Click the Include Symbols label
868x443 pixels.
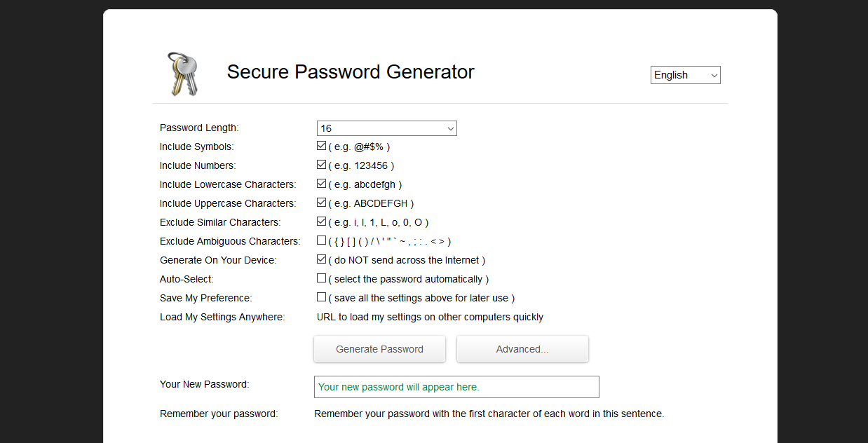pos(197,146)
